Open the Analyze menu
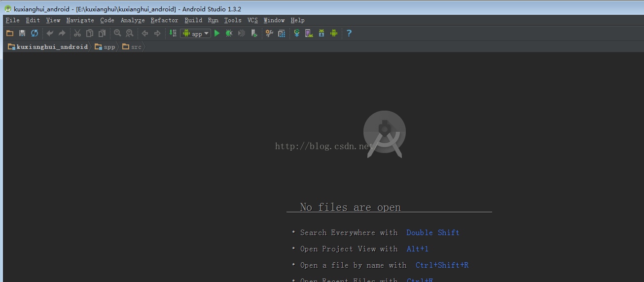The height and width of the screenshot is (282, 644). [133, 20]
